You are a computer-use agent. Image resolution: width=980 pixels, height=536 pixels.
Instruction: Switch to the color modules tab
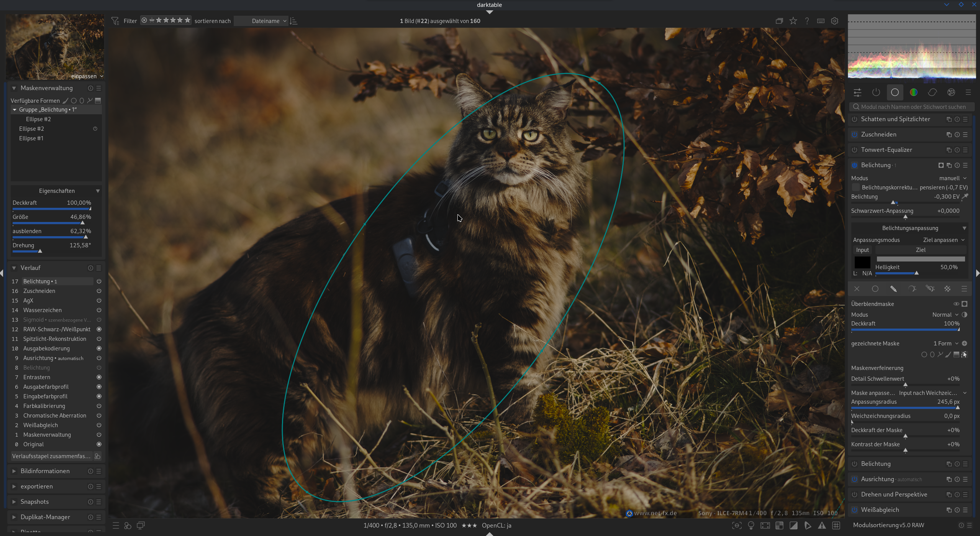pos(913,92)
